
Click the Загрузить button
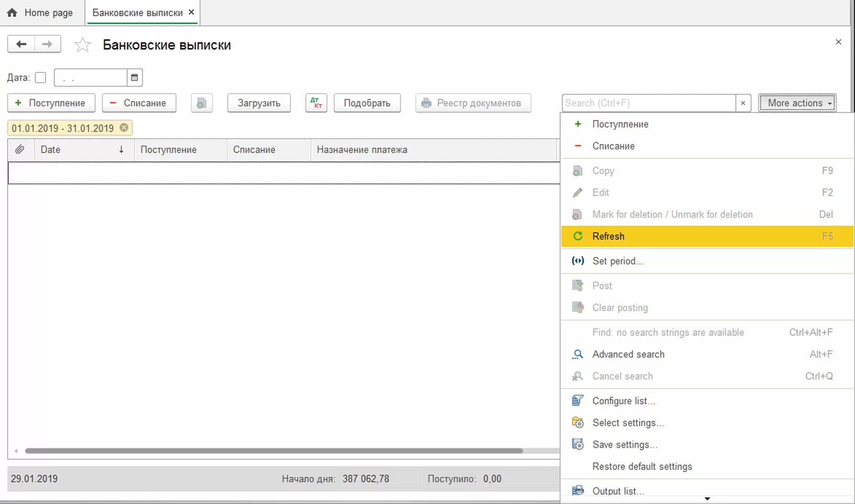(x=259, y=103)
